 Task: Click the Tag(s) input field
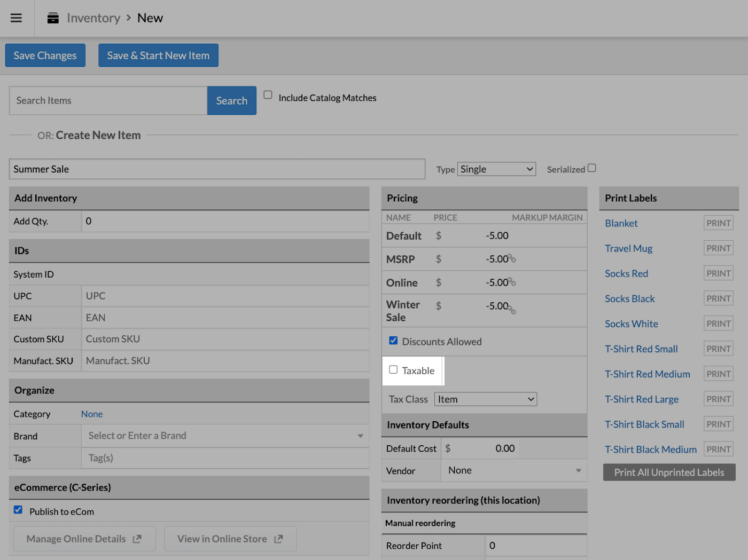225,458
